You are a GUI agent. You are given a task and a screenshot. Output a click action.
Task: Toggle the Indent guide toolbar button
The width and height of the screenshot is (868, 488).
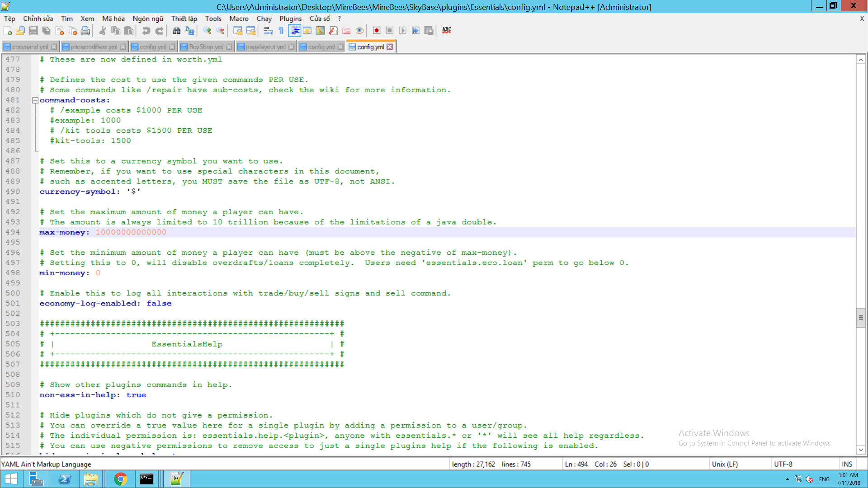tap(295, 31)
